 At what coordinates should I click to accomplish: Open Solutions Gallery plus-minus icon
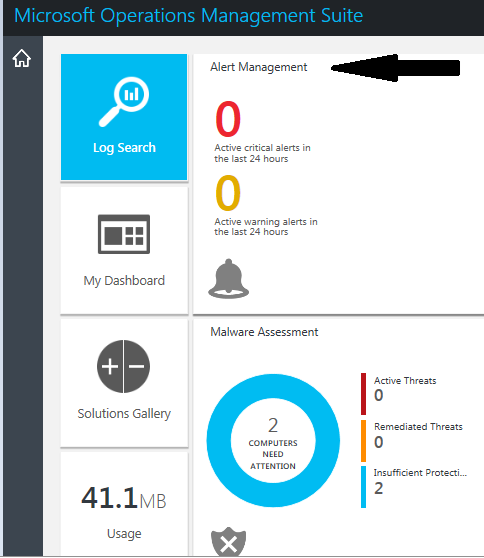tap(123, 366)
